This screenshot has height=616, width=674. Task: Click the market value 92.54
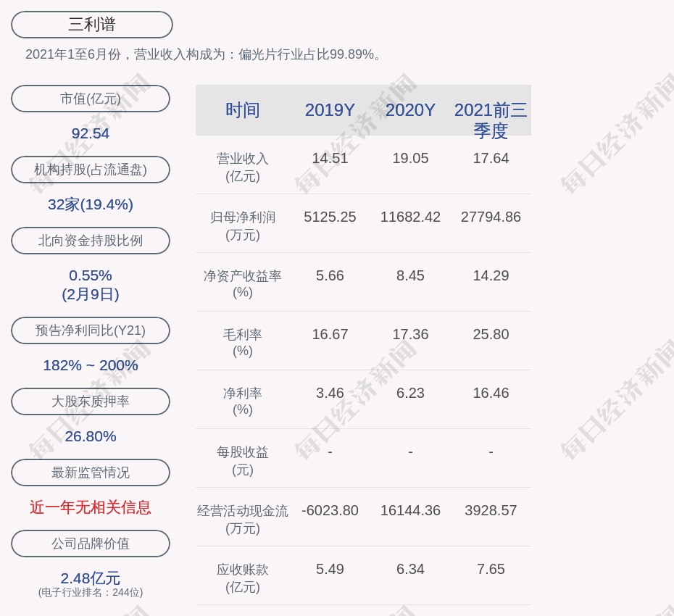pyautogui.click(x=91, y=133)
